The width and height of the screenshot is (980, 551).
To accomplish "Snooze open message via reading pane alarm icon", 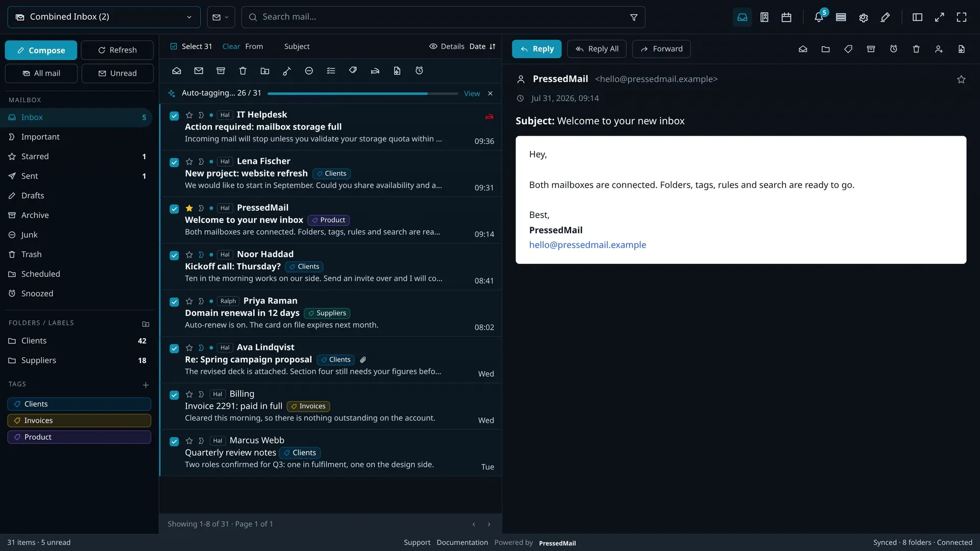I will click(x=894, y=49).
